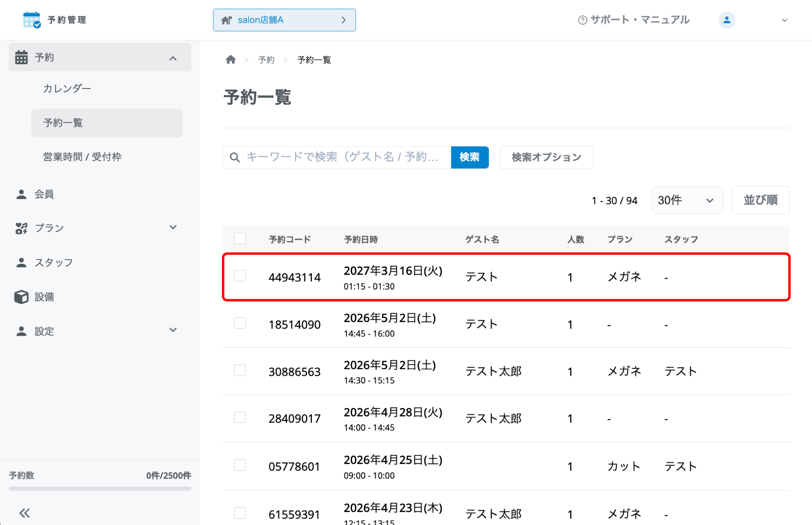Expand the 設定 sidebar section chevron
Screen dimensions: 812x525
click(x=173, y=330)
